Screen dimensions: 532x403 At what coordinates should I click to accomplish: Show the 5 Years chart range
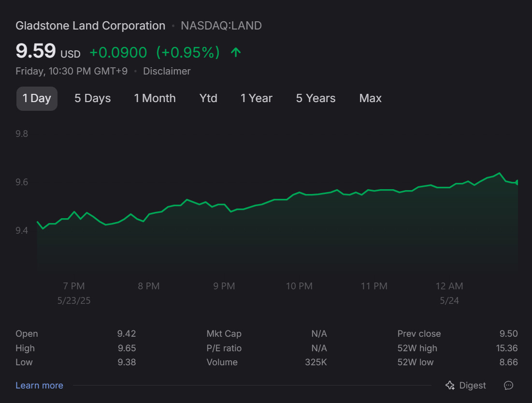[x=316, y=99]
